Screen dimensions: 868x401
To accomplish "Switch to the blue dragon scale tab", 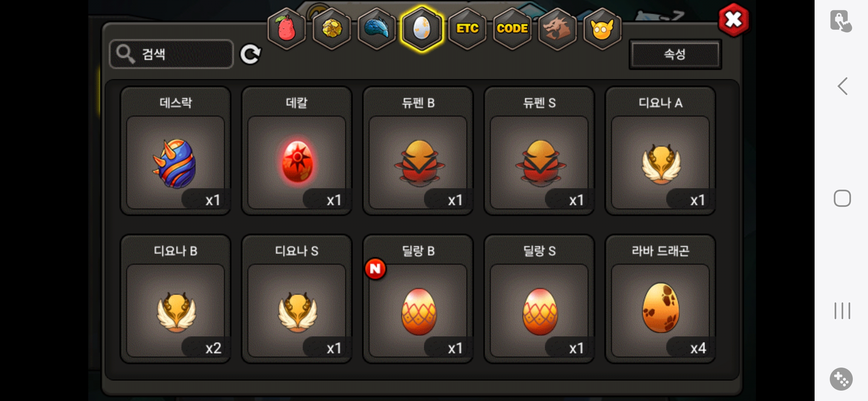I will pos(377,29).
